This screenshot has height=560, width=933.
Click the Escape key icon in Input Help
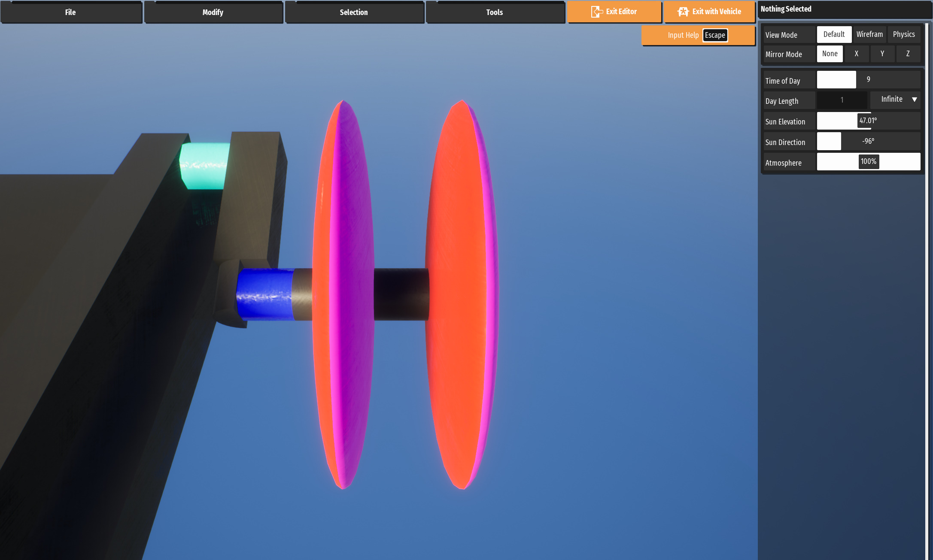coord(715,35)
